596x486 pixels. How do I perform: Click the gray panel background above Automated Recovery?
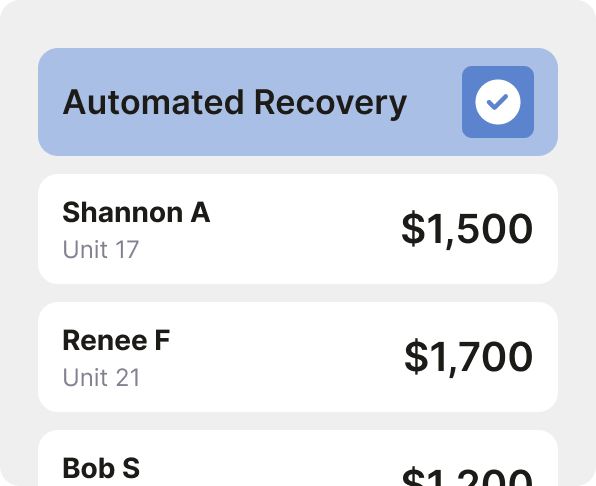(298, 24)
